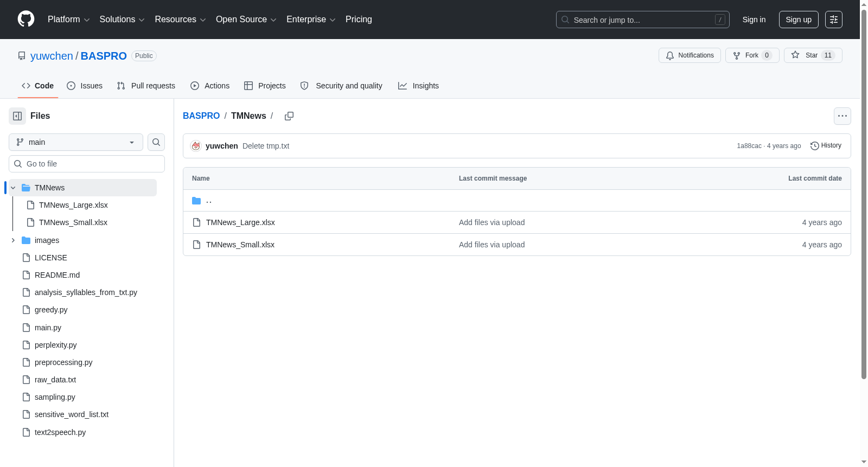Expand the images folder chevron
868x467 pixels.
point(13,240)
